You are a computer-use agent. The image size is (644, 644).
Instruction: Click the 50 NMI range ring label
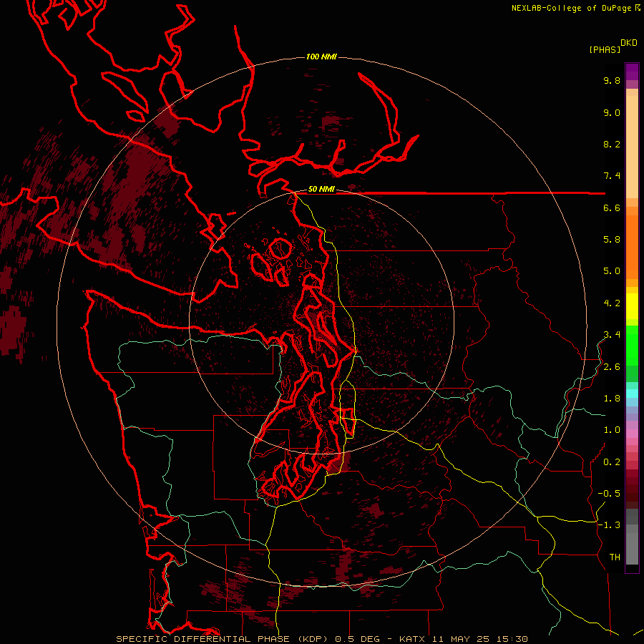coord(321,189)
